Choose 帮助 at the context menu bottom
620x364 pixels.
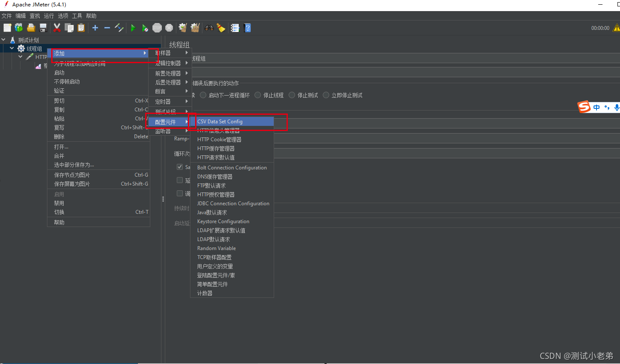coord(98,222)
